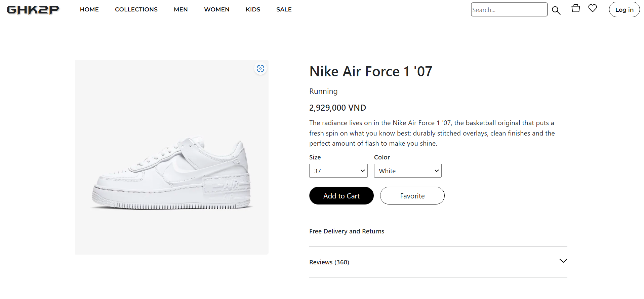644x299 pixels.
Task: Open the Color dropdown showing White
Action: coord(408,171)
